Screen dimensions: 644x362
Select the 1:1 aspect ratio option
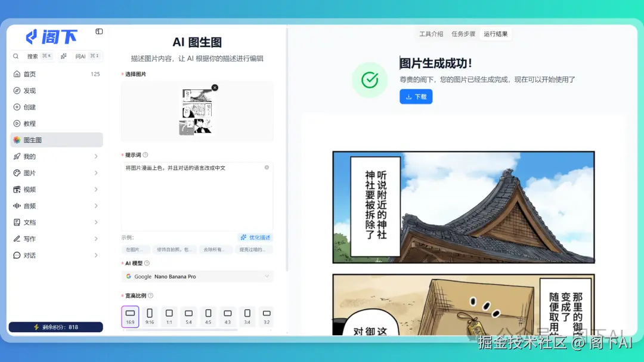click(x=169, y=317)
